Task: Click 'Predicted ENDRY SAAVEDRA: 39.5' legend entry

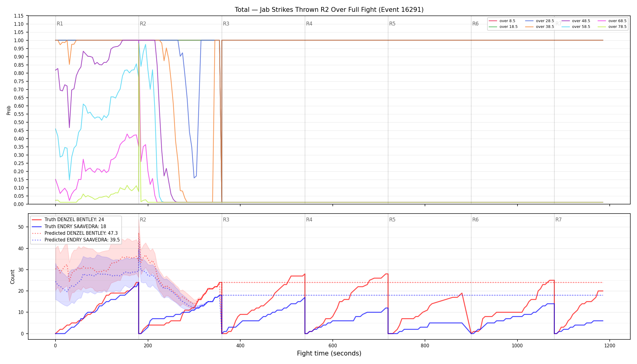Action: pos(82,240)
